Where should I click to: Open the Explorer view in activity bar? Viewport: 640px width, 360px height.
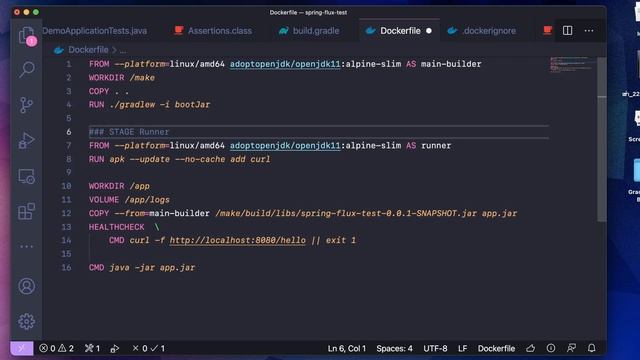pos(27,35)
